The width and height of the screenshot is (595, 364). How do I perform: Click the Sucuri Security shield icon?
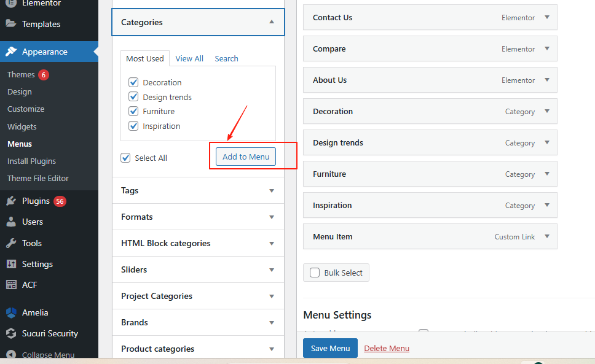pyautogui.click(x=11, y=333)
